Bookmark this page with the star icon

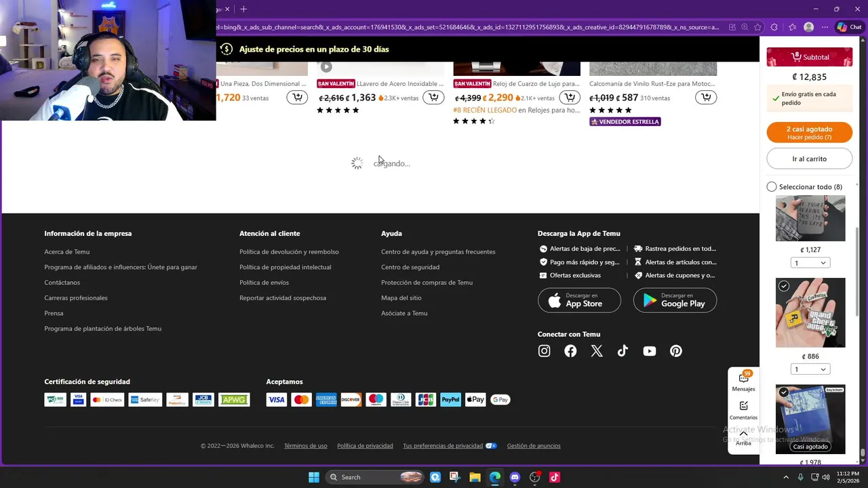pyautogui.click(x=757, y=27)
